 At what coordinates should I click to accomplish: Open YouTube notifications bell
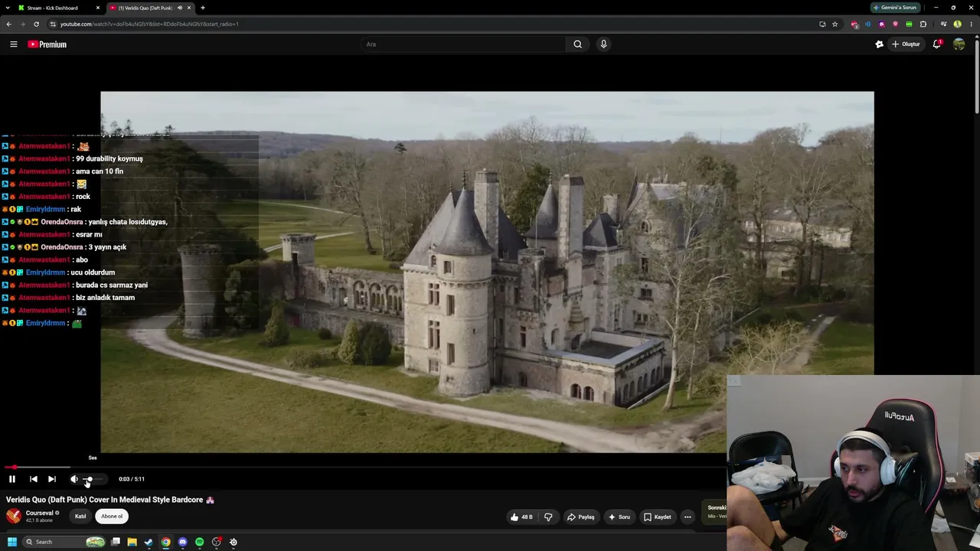[937, 44]
